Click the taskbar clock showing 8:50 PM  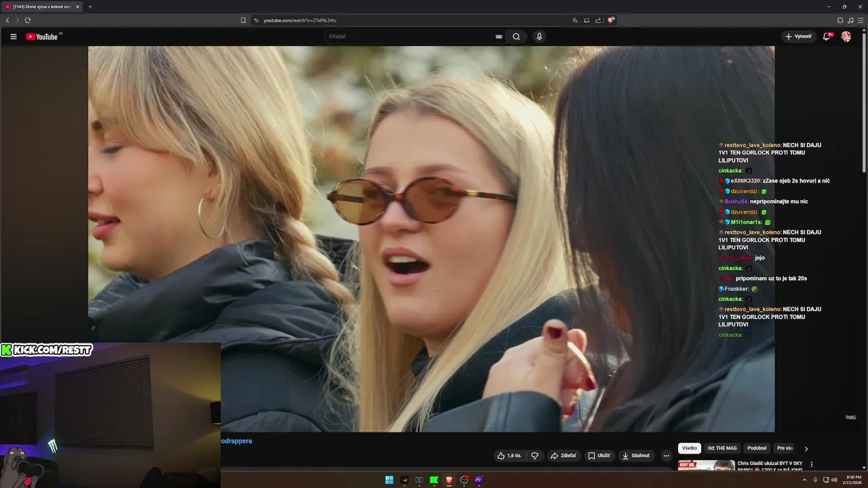pyautogui.click(x=852, y=480)
